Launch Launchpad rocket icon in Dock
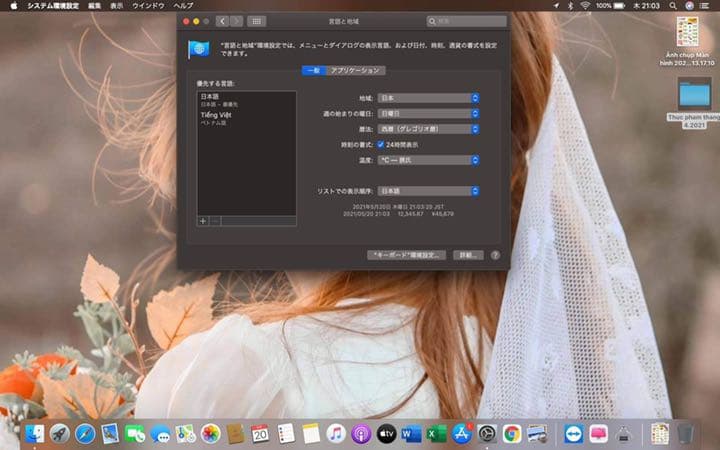This screenshot has height=450, width=720. click(x=60, y=433)
